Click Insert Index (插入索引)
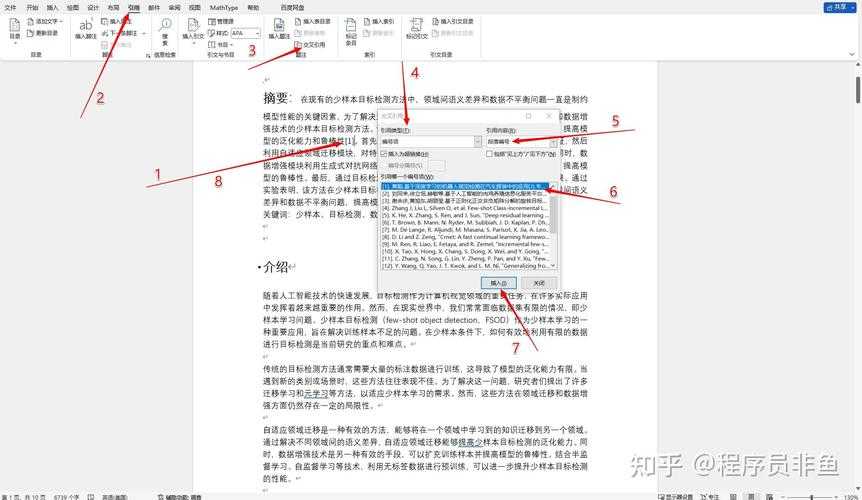This screenshot has height=500, width=862. pos(379,21)
